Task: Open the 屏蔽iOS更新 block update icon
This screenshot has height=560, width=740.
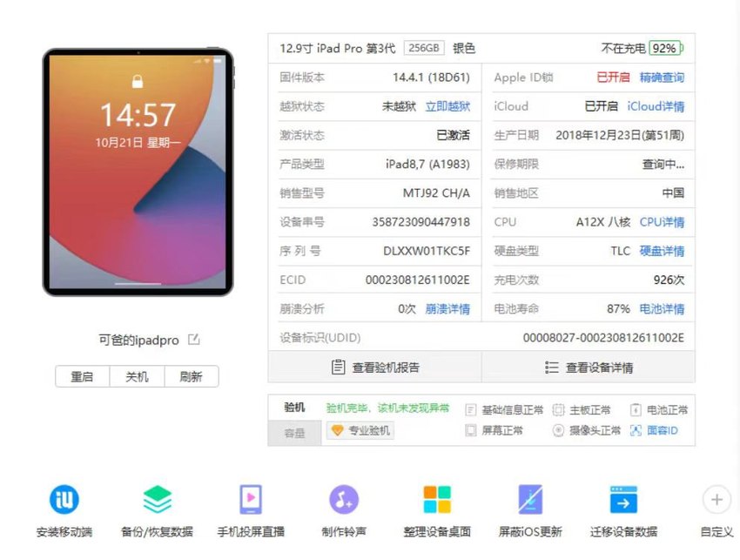Action: [x=530, y=500]
